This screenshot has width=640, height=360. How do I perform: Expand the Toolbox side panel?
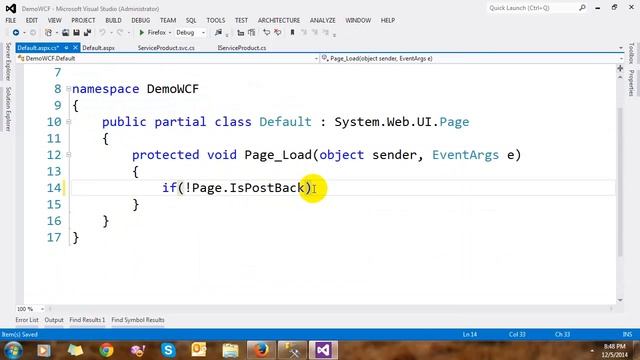(x=631, y=53)
